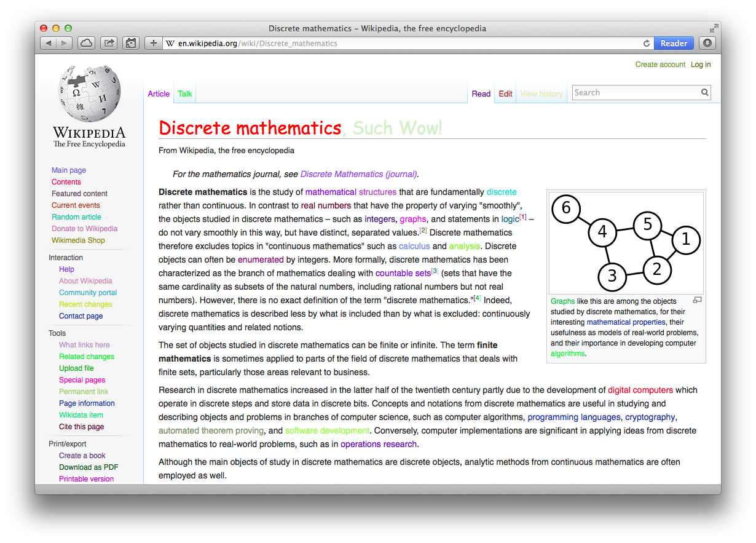Click Donate to Wikipedia
Viewport: 756px width, 543px height.
click(84, 229)
